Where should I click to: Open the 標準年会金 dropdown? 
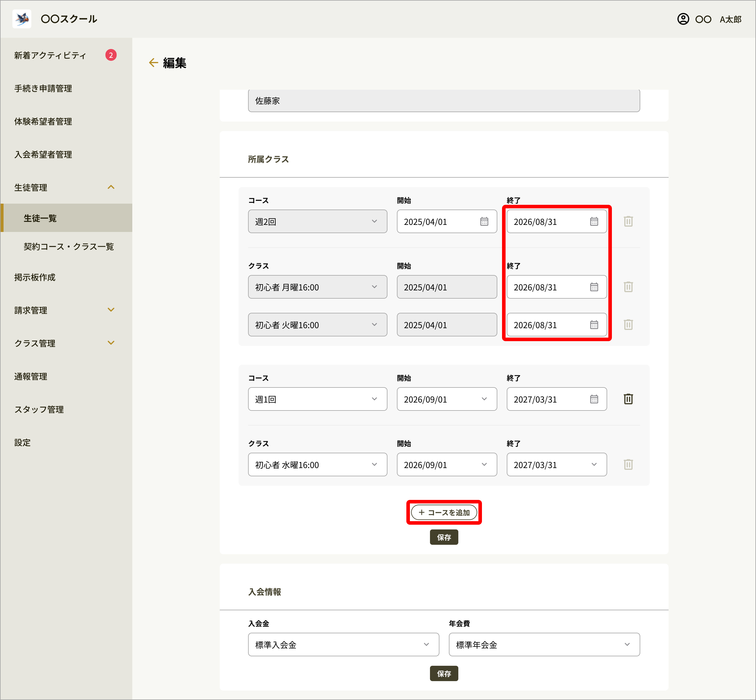[x=544, y=644]
